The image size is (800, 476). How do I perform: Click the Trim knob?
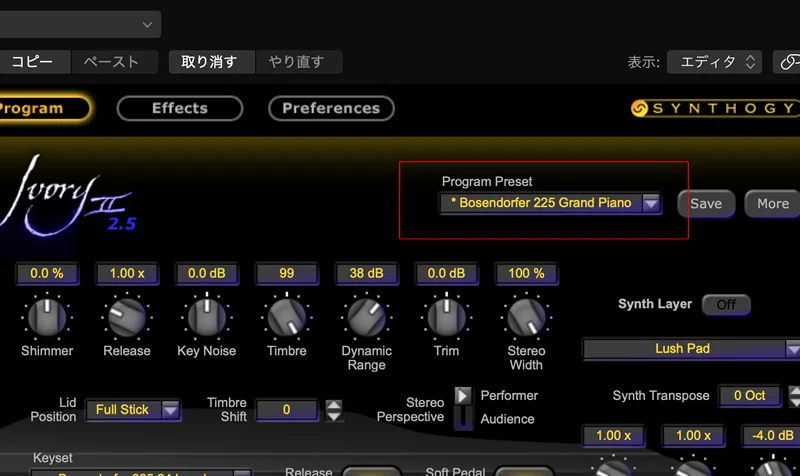pyautogui.click(x=446, y=317)
